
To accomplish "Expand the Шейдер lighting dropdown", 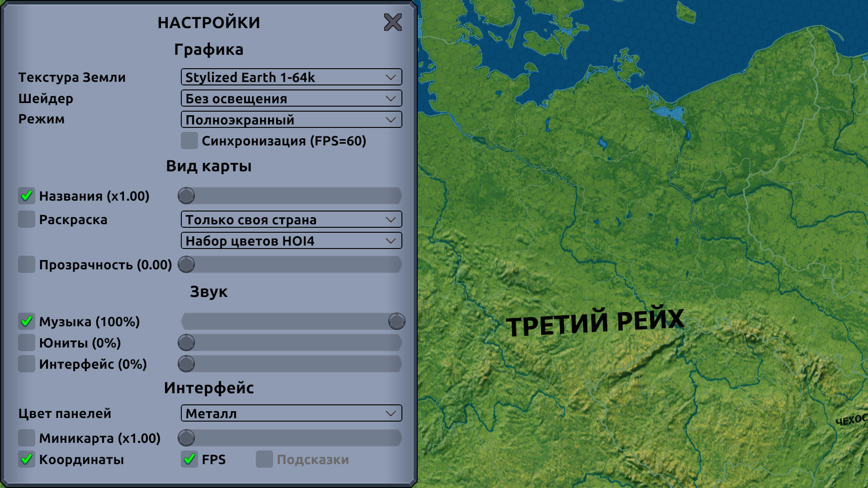I will pos(291,99).
